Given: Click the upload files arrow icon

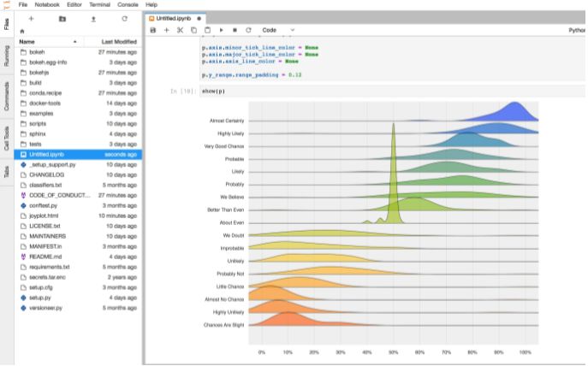Looking at the screenshot, I should coord(93,19).
